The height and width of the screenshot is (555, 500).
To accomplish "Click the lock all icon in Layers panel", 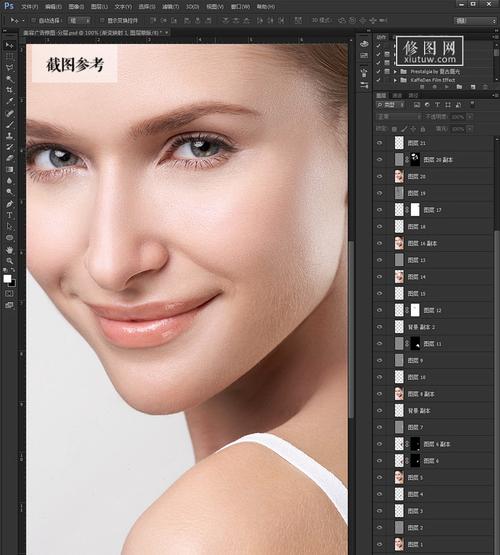I will point(424,129).
